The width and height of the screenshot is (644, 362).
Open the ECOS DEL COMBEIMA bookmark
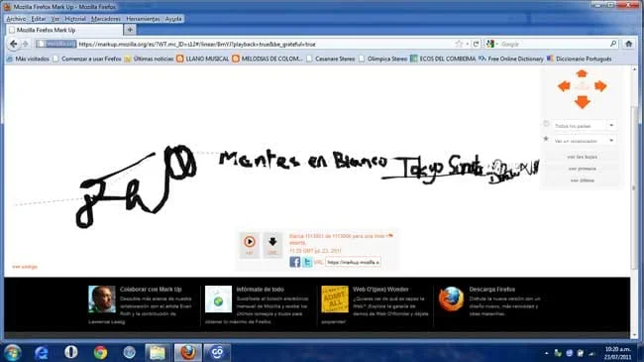point(443,59)
